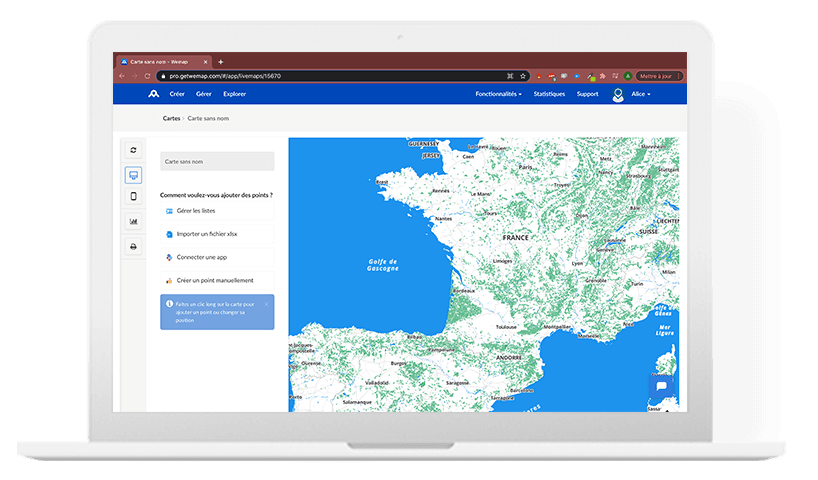Switch to mobile preview icon

134,196
